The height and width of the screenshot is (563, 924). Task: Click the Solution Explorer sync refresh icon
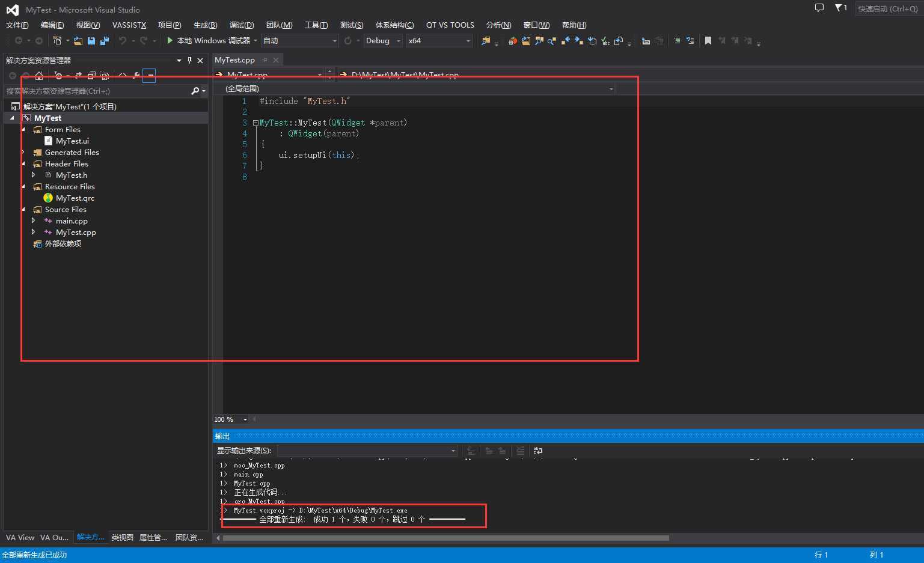tap(78, 76)
